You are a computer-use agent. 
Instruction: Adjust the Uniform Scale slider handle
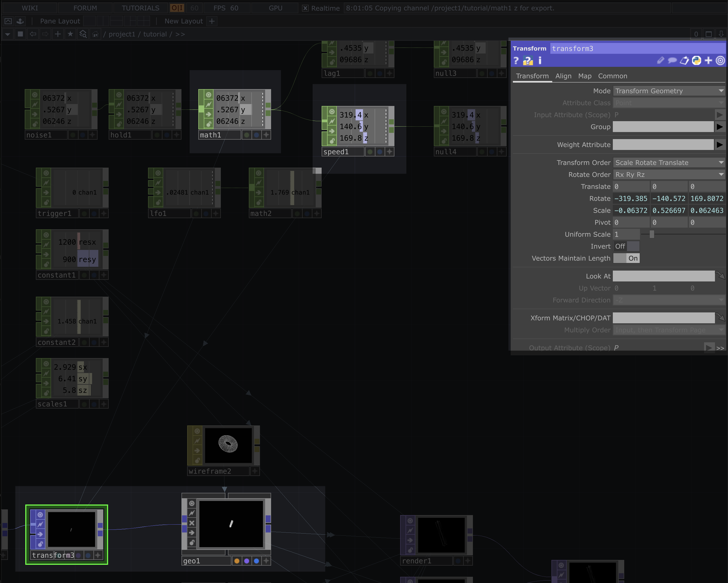652,234
